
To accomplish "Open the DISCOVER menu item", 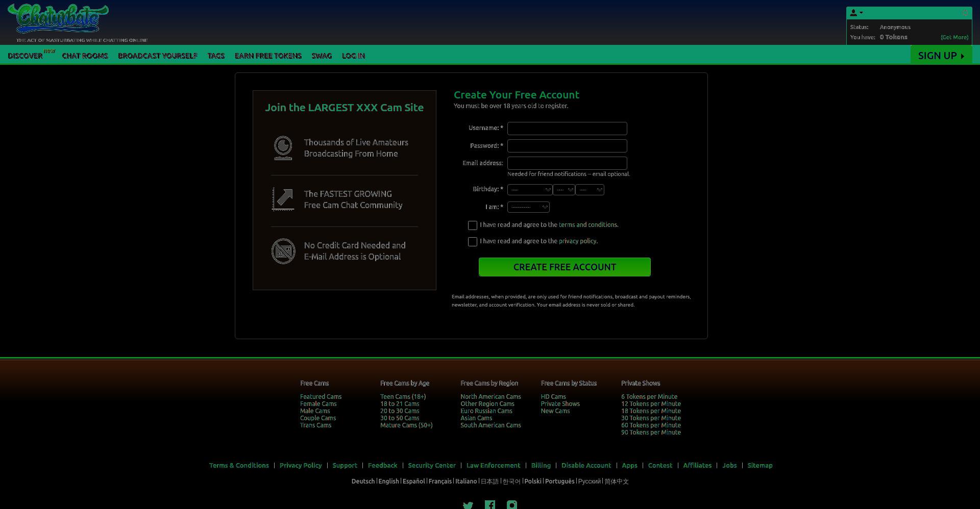I will click(x=26, y=56).
